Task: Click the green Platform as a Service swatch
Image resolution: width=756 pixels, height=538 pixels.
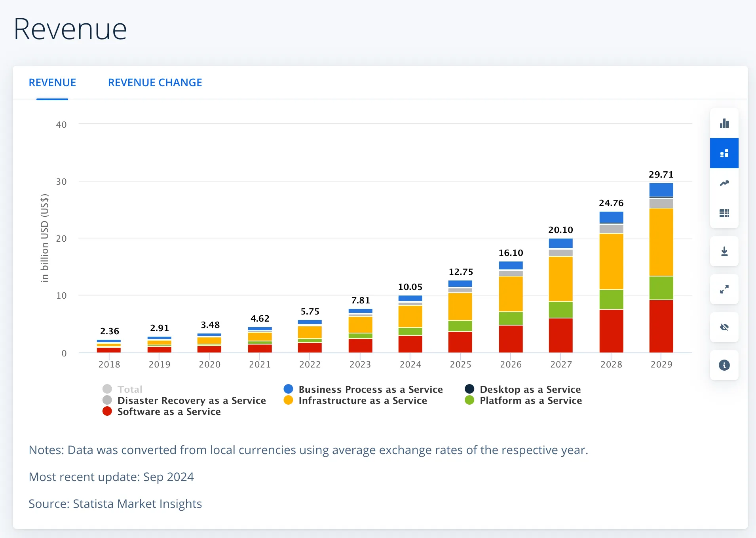Action: [469, 400]
